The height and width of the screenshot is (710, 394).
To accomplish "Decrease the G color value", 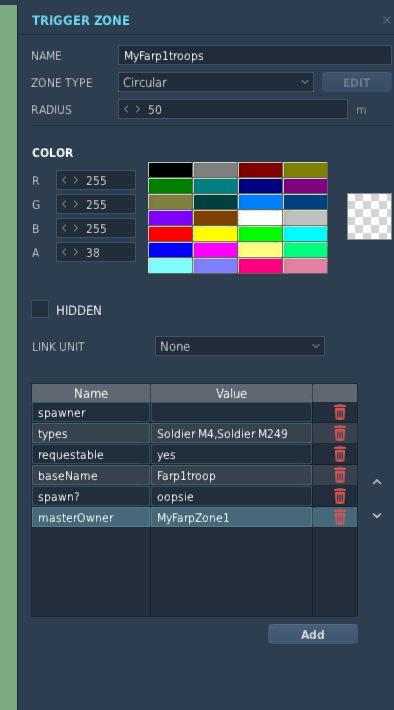I will (x=64, y=204).
